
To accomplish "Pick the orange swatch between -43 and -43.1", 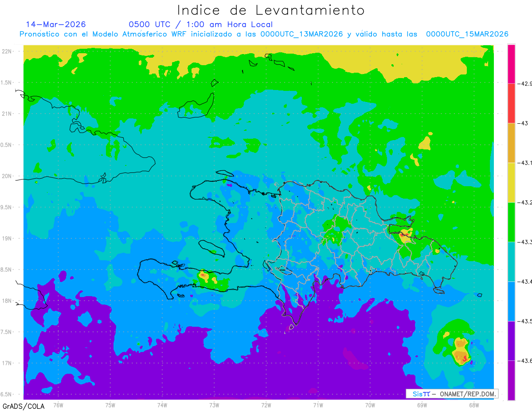I will pyautogui.click(x=511, y=143).
